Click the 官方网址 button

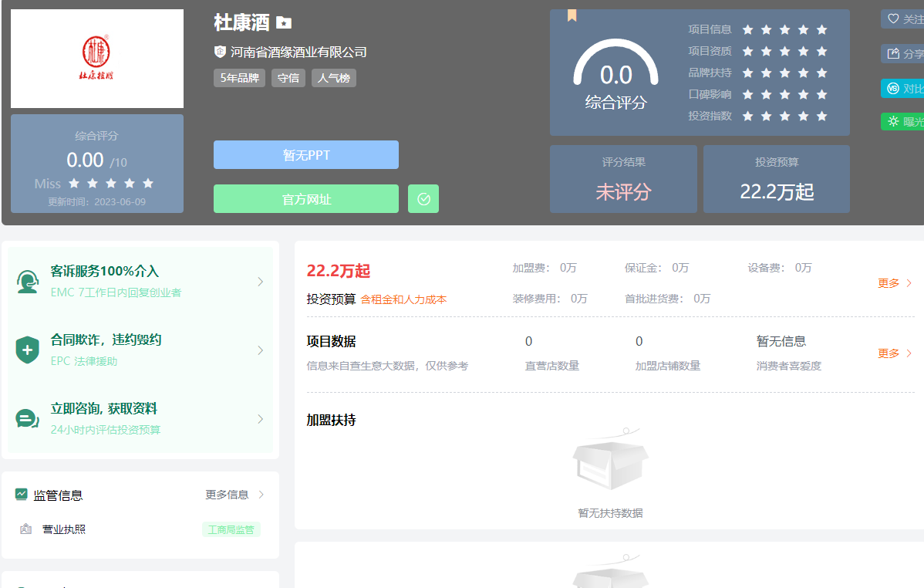[306, 199]
